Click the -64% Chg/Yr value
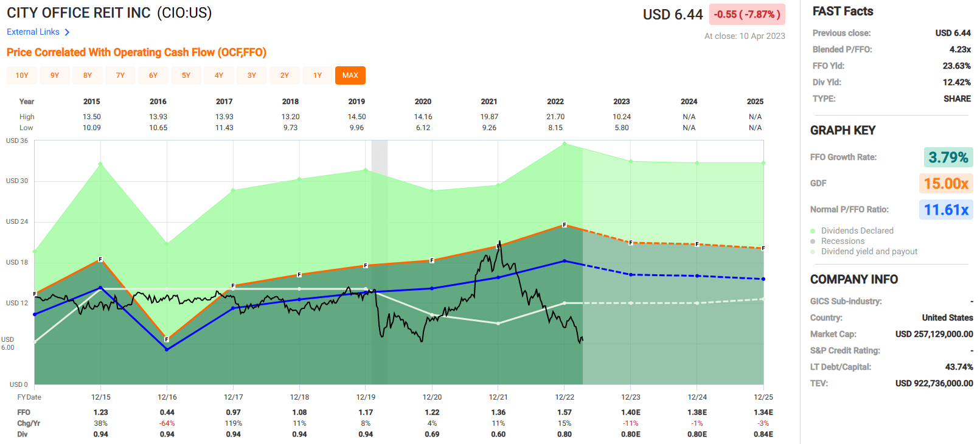The image size is (980, 444). 167,423
